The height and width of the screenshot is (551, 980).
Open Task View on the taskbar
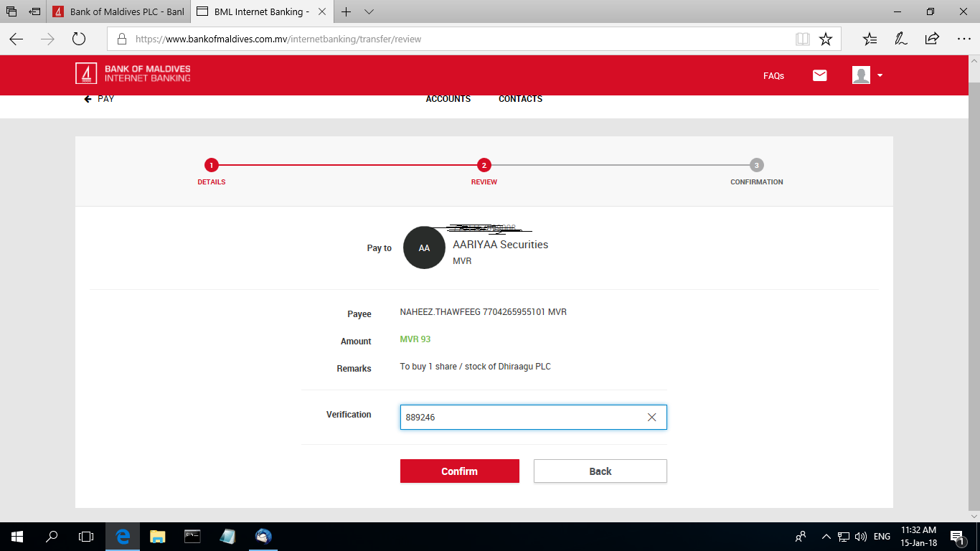pyautogui.click(x=86, y=536)
